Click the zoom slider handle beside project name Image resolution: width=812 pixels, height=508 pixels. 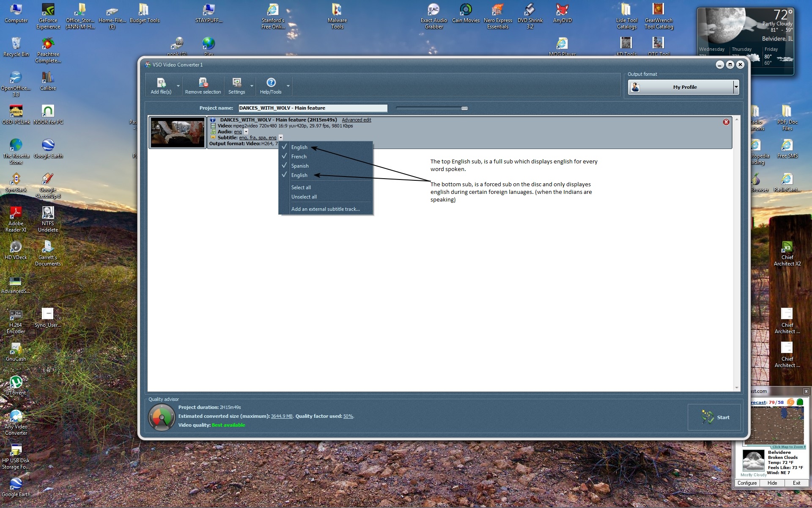pyautogui.click(x=464, y=108)
